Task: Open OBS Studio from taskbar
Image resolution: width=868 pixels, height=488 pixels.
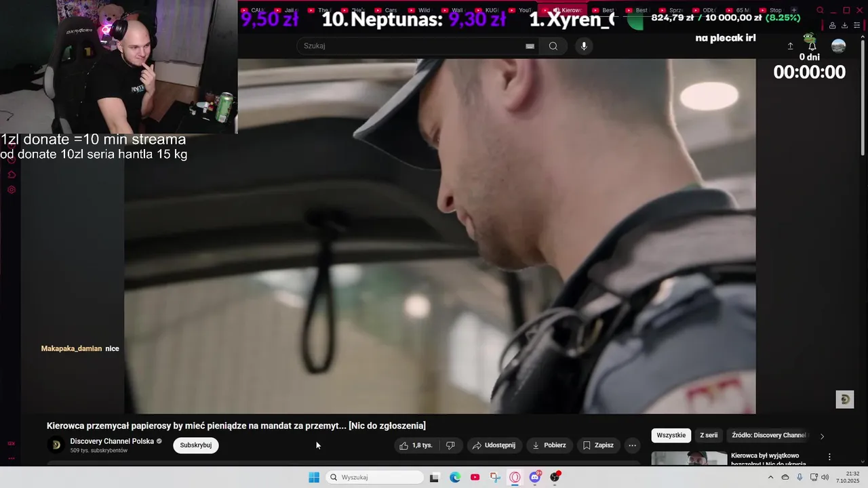Action: tap(555, 477)
